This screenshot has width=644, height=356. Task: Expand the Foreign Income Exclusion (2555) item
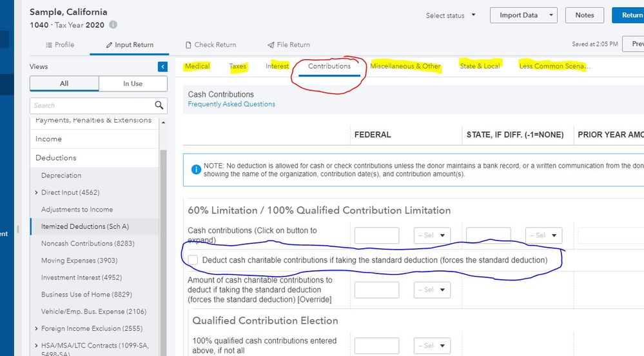[36, 328]
